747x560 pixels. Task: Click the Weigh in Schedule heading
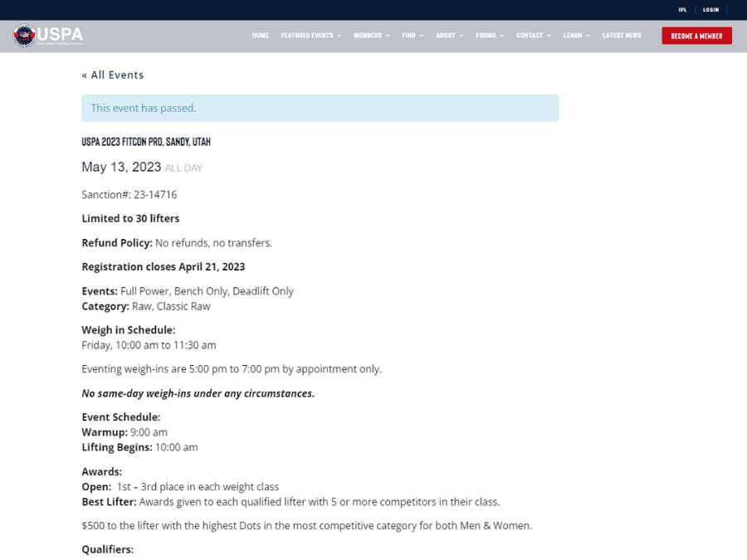tap(128, 330)
